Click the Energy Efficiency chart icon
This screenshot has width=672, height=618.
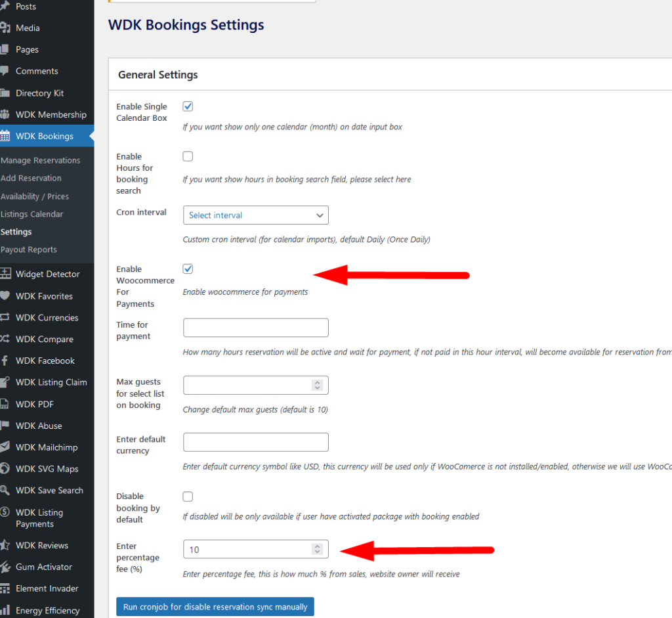[x=5, y=610]
